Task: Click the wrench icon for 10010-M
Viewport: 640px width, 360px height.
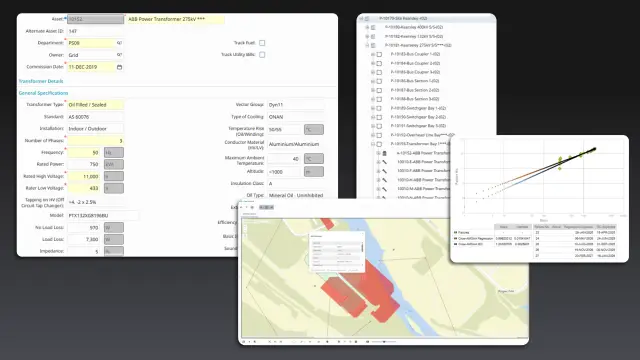Action: click(x=384, y=189)
